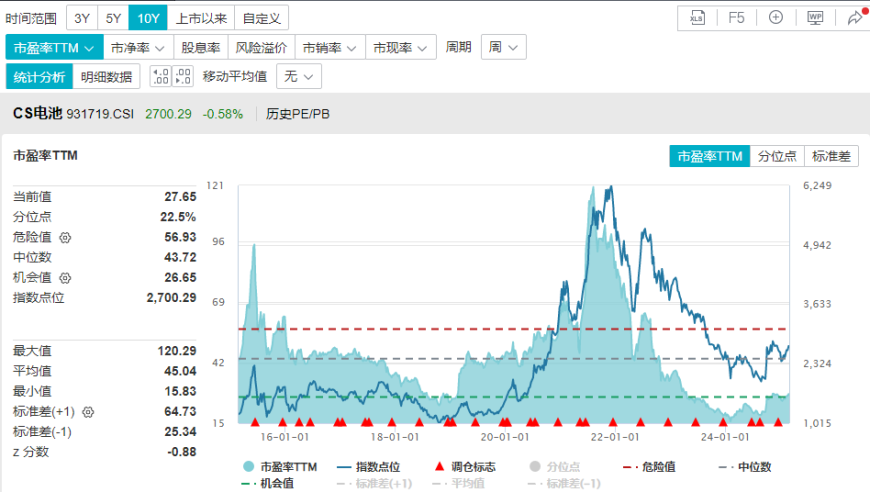
Task: Switch to 风险溢价 indicator
Action: click(261, 48)
